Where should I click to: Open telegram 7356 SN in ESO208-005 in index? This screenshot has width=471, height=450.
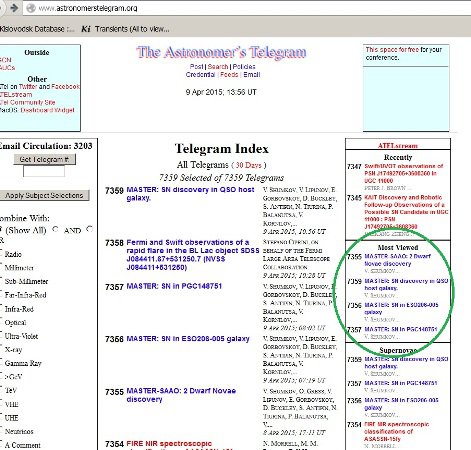point(188,339)
